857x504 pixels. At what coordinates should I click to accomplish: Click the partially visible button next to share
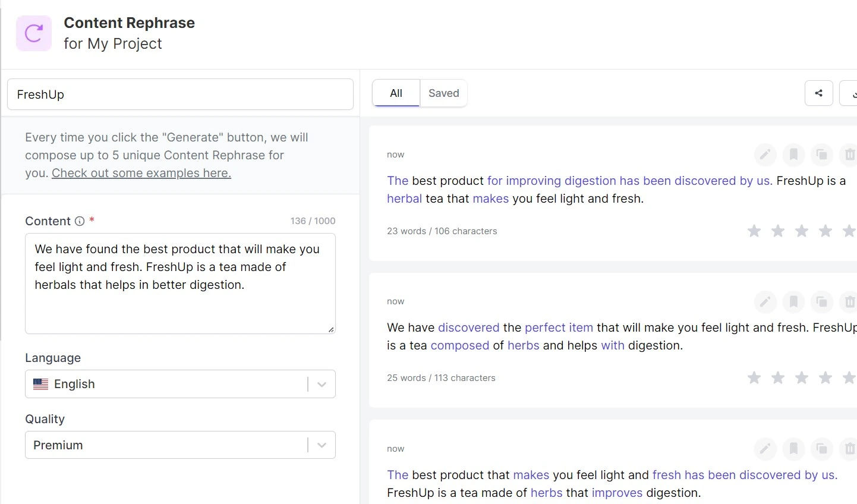(848, 93)
